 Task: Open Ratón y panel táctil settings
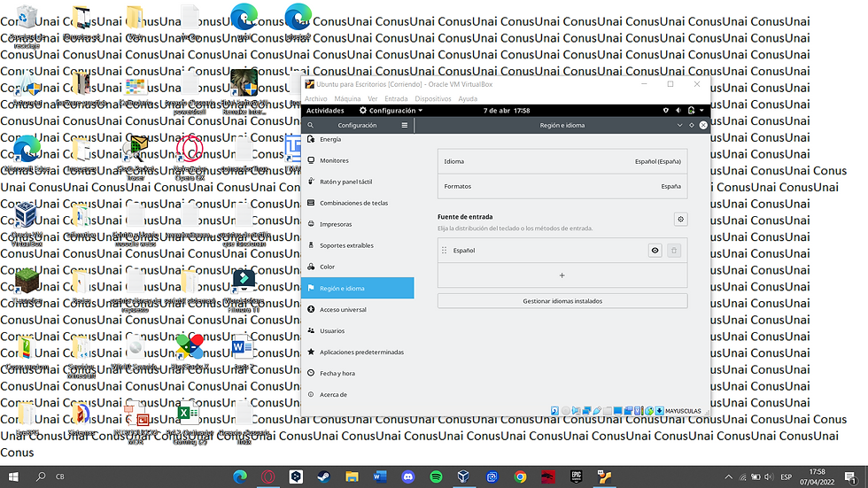pos(358,182)
